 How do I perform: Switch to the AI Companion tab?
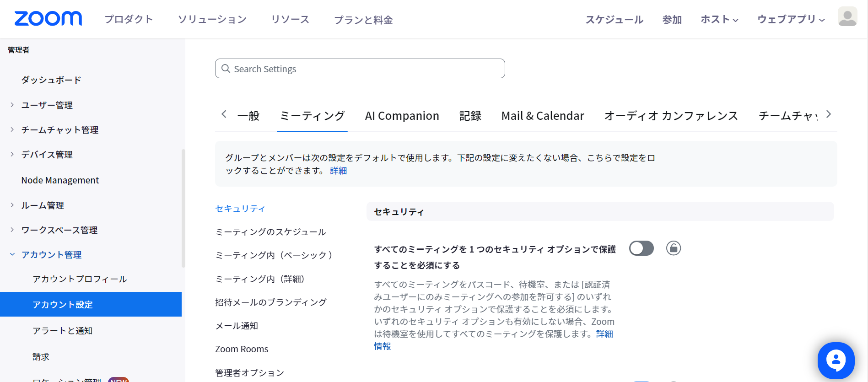coord(402,116)
